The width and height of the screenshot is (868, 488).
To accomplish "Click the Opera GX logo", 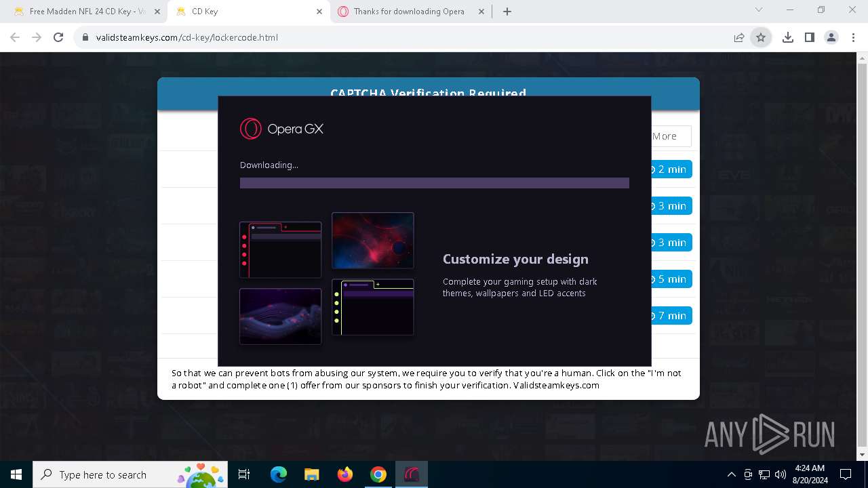I will pyautogui.click(x=281, y=129).
